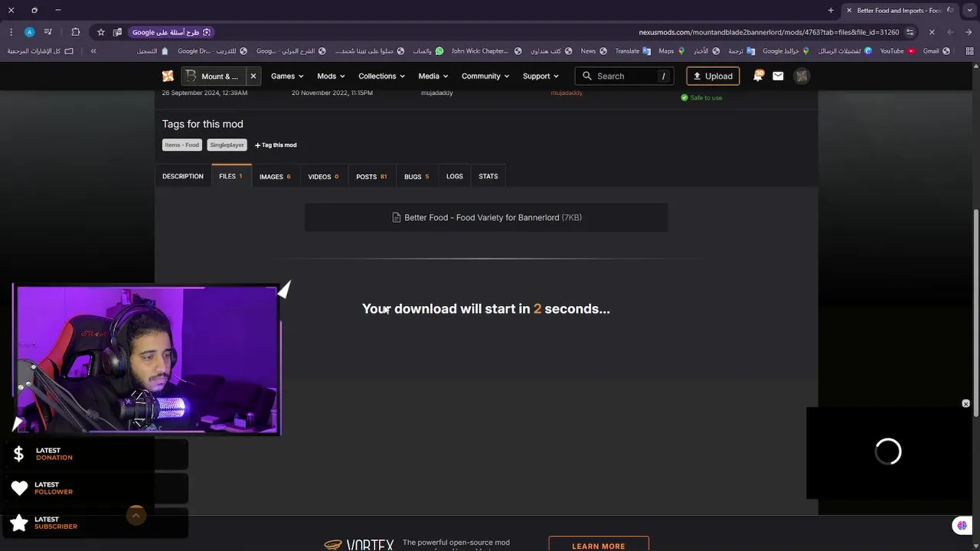Open the Maps bookmark
This screenshot has height=551, width=980.
coord(671,51)
